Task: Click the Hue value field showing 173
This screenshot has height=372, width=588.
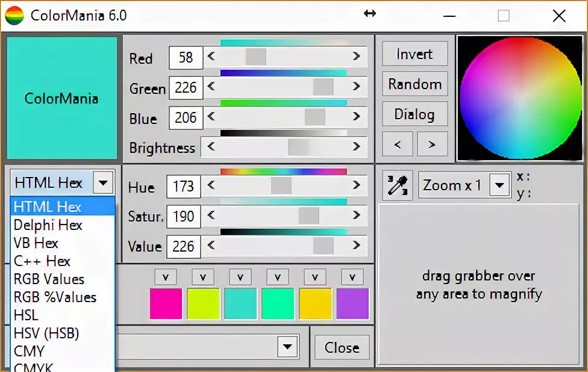Action: point(184,186)
